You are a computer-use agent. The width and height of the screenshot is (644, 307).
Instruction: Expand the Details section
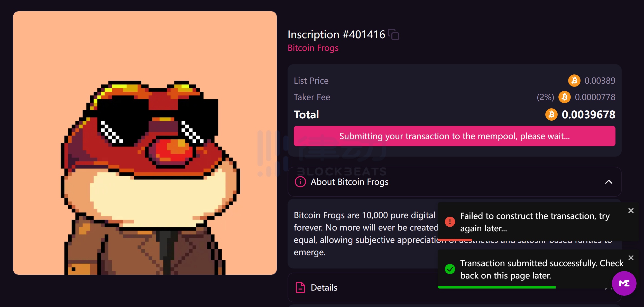324,287
